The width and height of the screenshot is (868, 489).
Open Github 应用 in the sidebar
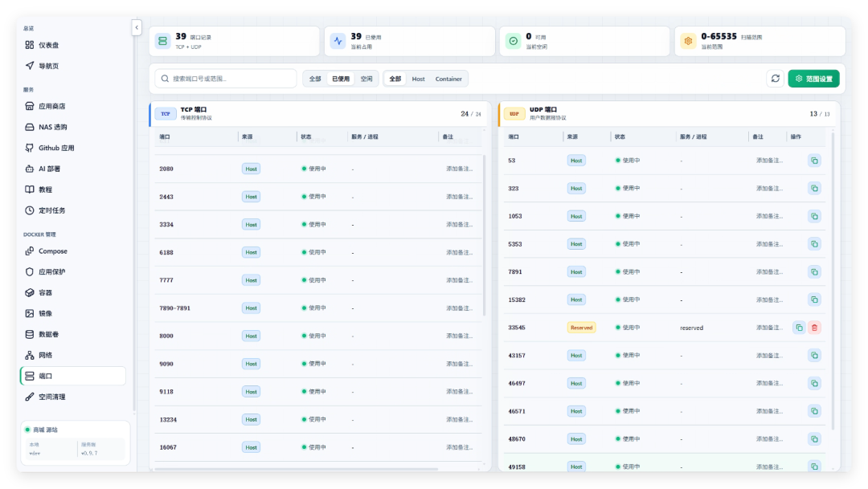(x=72, y=149)
